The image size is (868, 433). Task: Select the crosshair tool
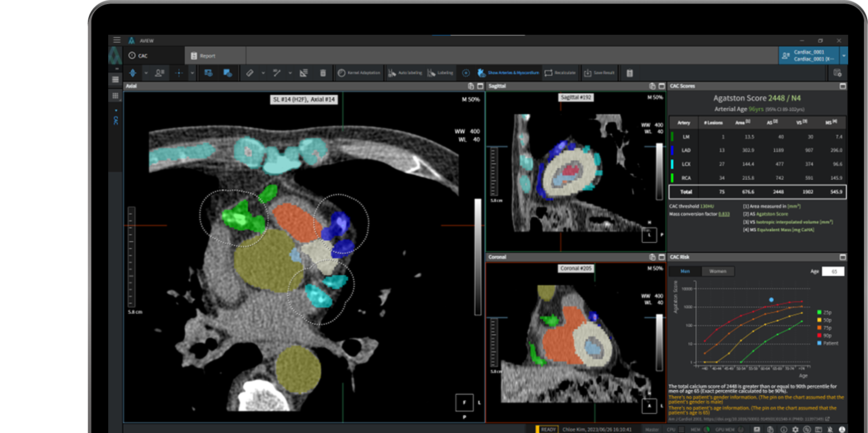click(179, 73)
